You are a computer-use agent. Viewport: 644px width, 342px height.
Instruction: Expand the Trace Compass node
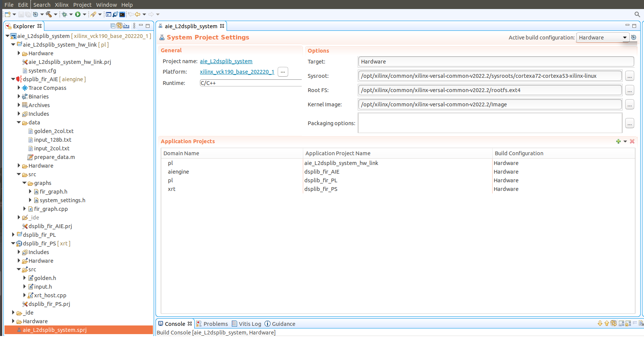(19, 88)
